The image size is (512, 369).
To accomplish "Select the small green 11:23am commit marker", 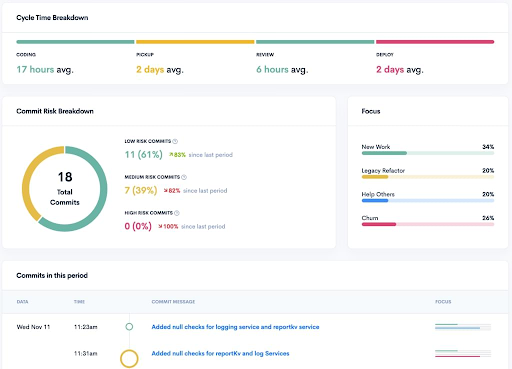I will point(129,327).
